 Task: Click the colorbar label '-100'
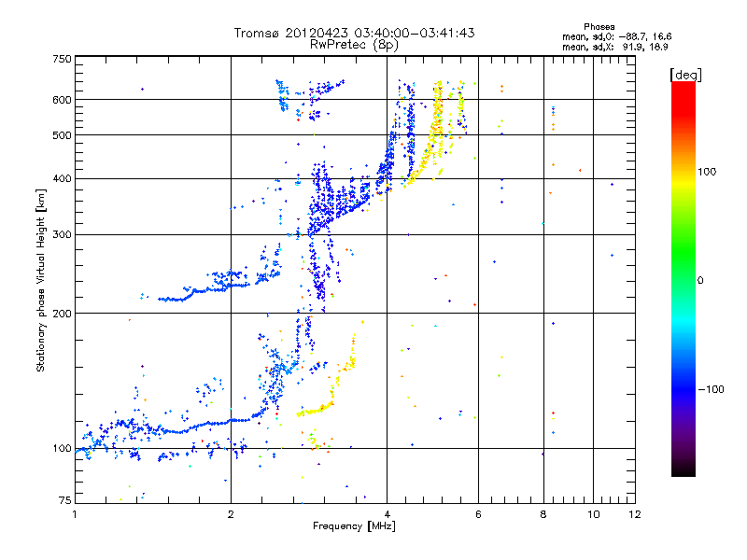(x=712, y=389)
